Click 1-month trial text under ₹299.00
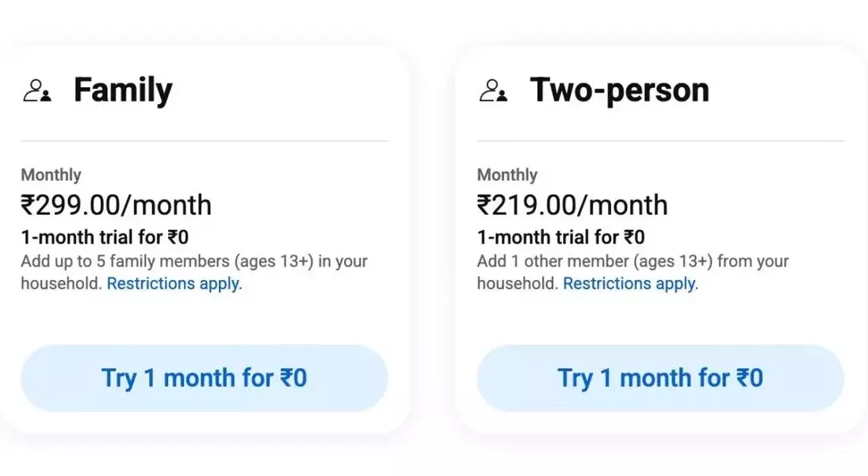 click(x=105, y=237)
